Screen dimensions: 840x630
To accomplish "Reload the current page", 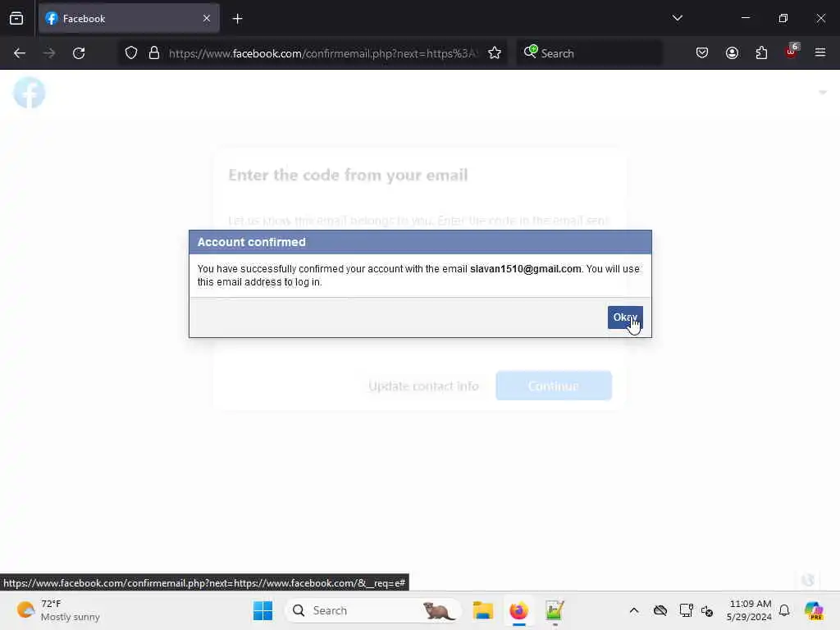I will [x=79, y=53].
